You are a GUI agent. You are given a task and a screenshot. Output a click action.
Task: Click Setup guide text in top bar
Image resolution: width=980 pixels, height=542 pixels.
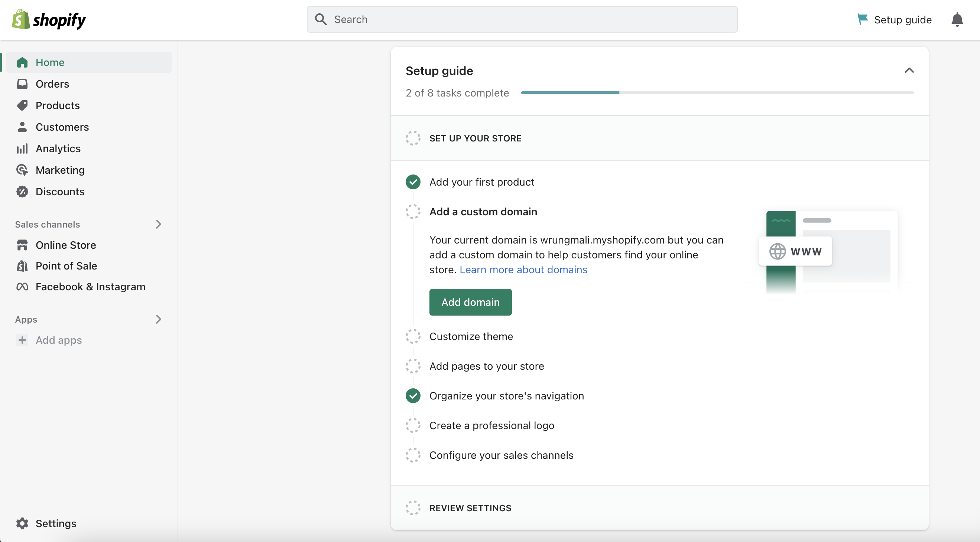click(902, 19)
